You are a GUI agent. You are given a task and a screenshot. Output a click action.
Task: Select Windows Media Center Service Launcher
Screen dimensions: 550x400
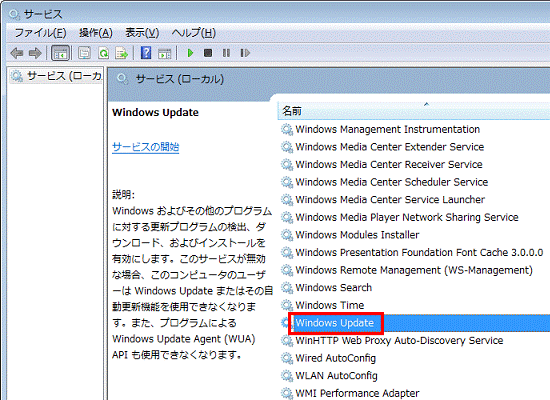(x=415, y=200)
